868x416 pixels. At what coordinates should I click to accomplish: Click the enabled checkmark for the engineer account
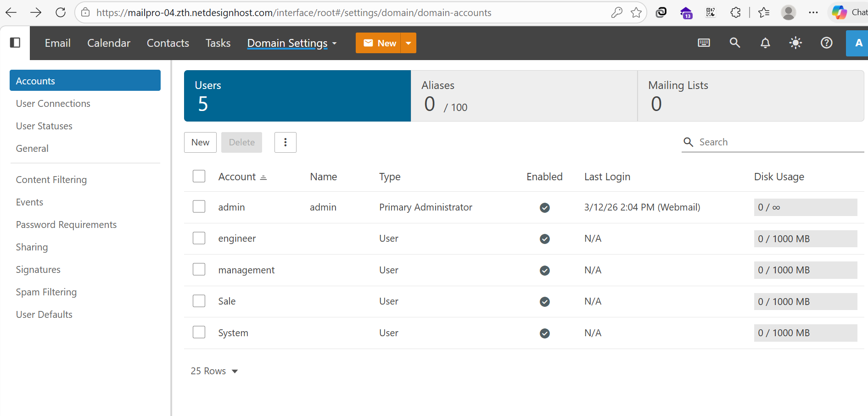[x=545, y=239]
